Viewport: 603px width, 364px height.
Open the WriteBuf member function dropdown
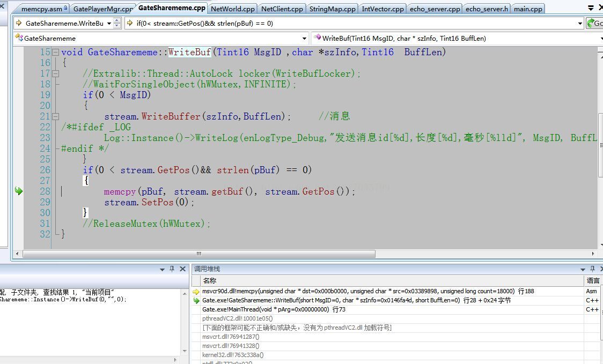click(601, 39)
